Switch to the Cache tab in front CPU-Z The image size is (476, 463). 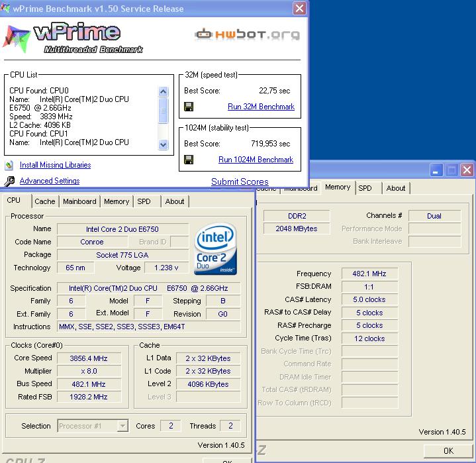point(45,201)
